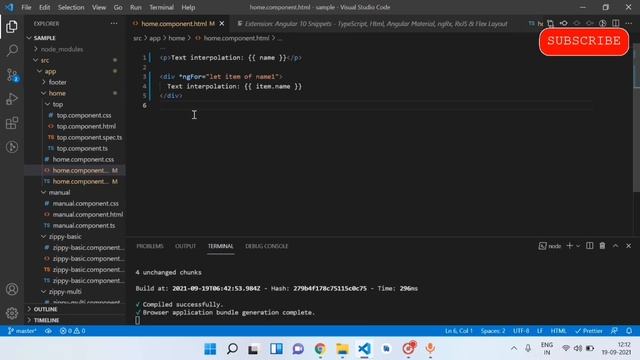The height and width of the screenshot is (360, 640).
Task: Show errors and warnings count
Action: coord(72,331)
